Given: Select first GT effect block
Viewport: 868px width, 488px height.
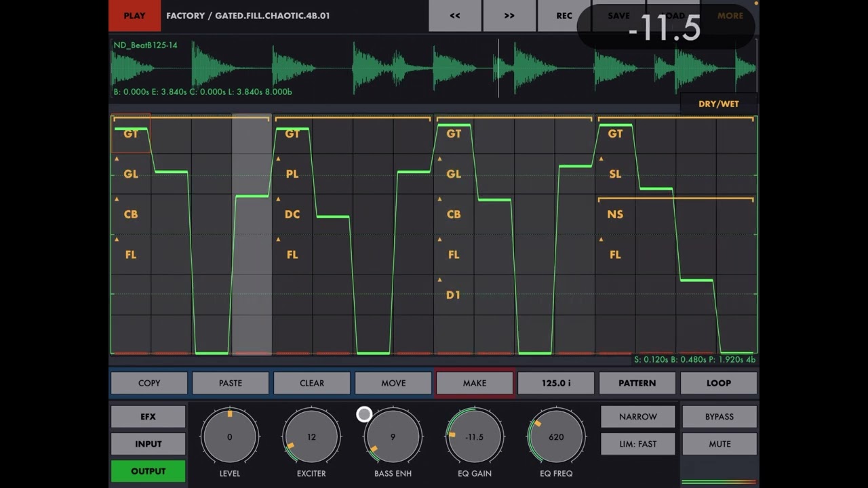Looking at the screenshot, I should 130,134.
